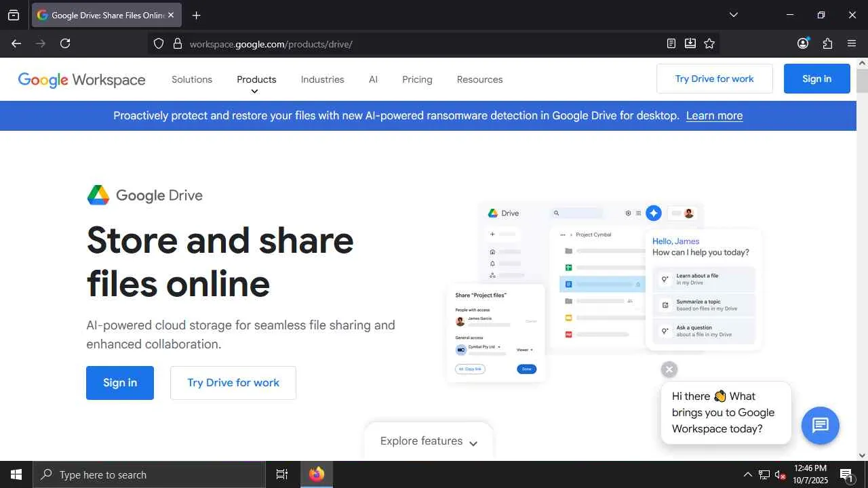The image size is (868, 488).
Task: Click the Hi there chat message
Action: pyautogui.click(x=726, y=413)
